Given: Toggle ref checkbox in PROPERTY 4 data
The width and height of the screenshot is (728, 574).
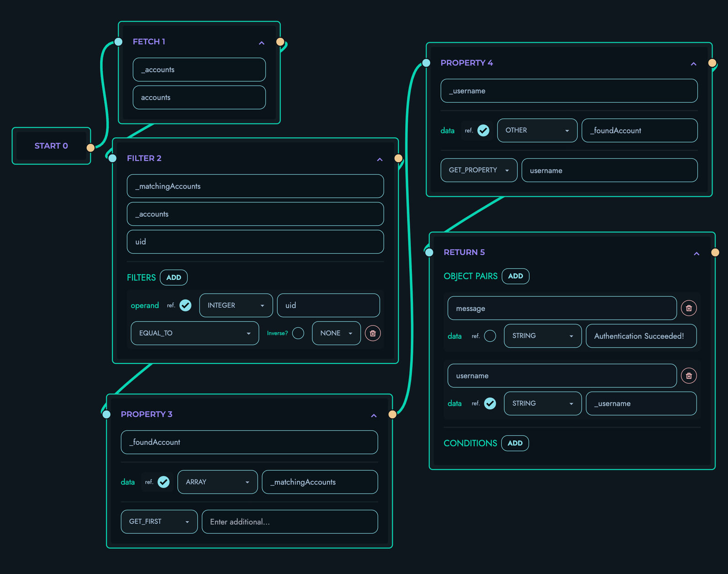Looking at the screenshot, I should coord(483,130).
